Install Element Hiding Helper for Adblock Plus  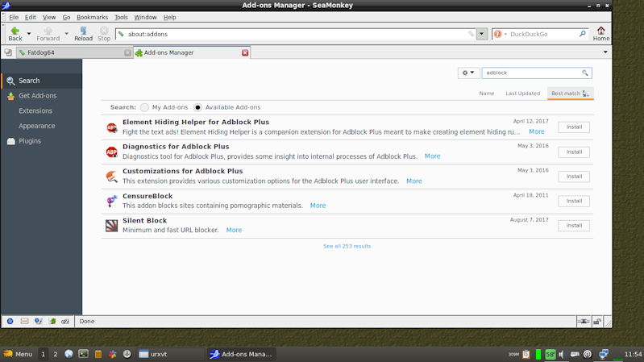click(574, 127)
